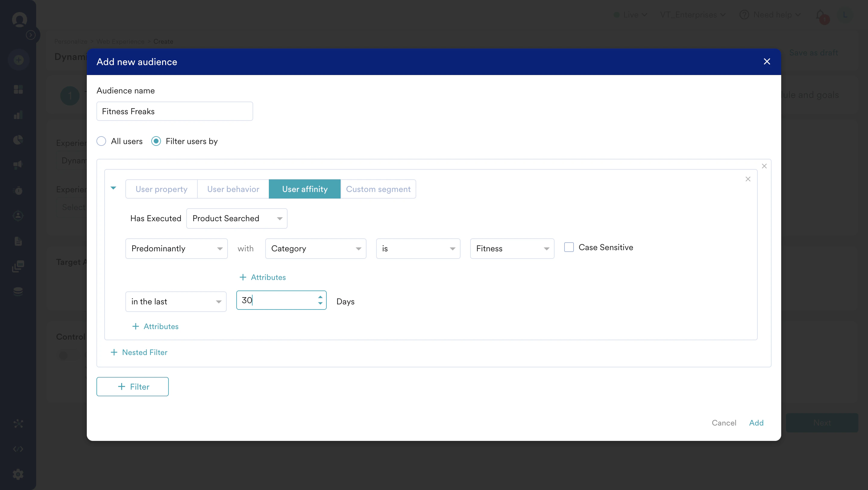The image size is (868, 490).
Task: Click the Audience name input field
Action: 175,111
